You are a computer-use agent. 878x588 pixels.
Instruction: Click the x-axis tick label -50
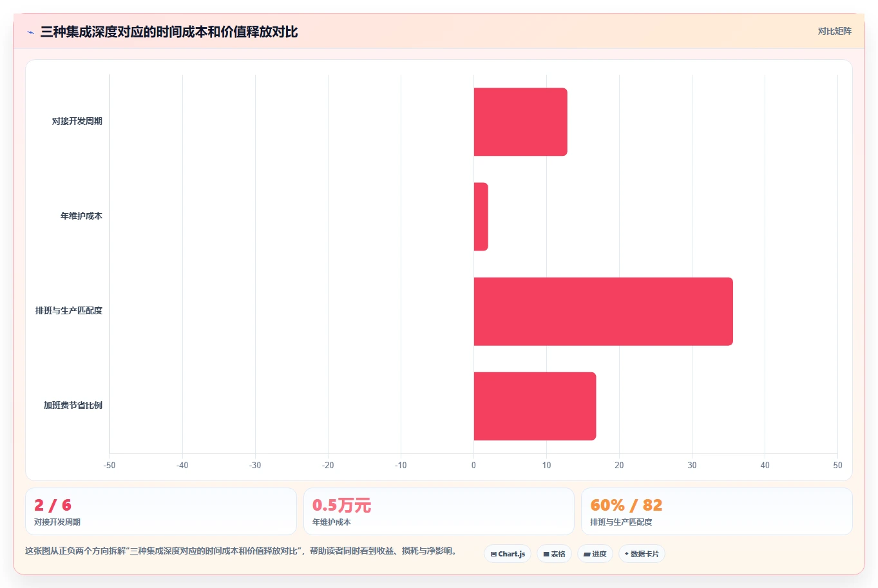tap(110, 465)
